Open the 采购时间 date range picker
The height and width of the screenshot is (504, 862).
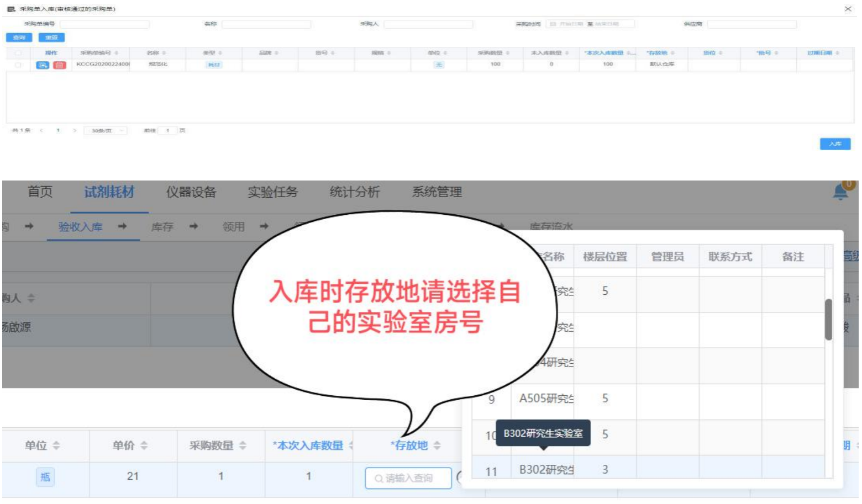coord(590,24)
